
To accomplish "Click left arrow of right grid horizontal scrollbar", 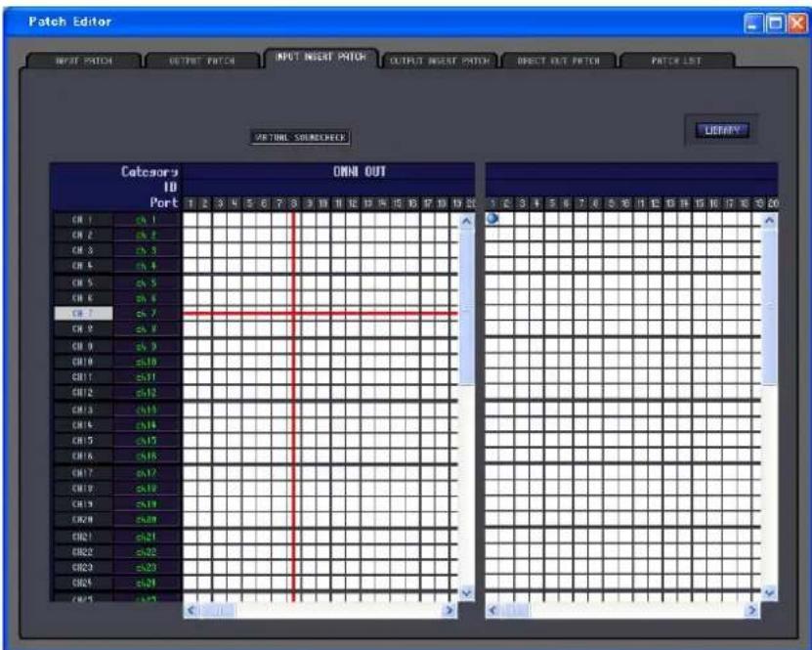I will 493,610.
